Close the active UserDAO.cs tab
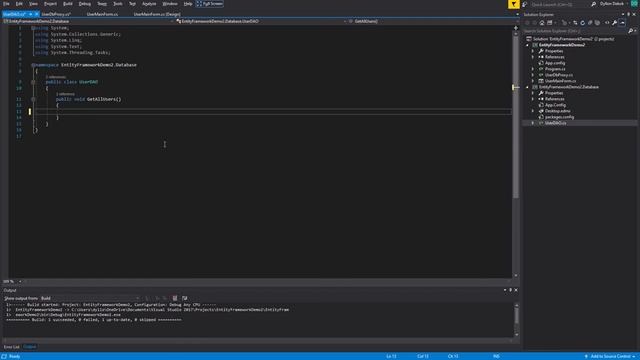Screen dimensions: 640x360 36,14
